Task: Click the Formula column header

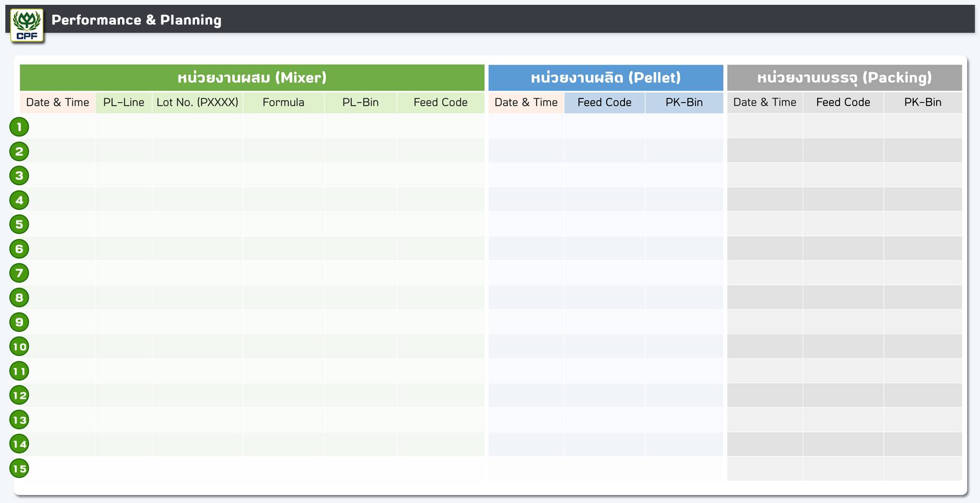Action: [283, 102]
